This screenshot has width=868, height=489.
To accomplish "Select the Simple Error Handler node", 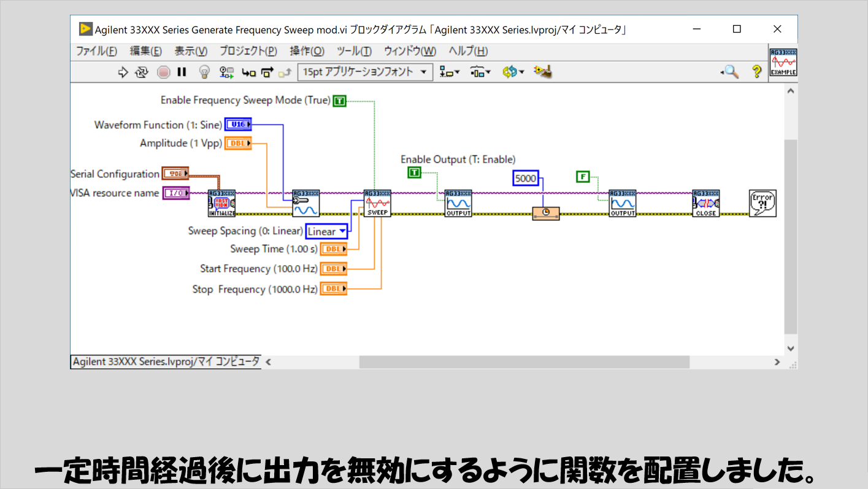I will pos(763,203).
